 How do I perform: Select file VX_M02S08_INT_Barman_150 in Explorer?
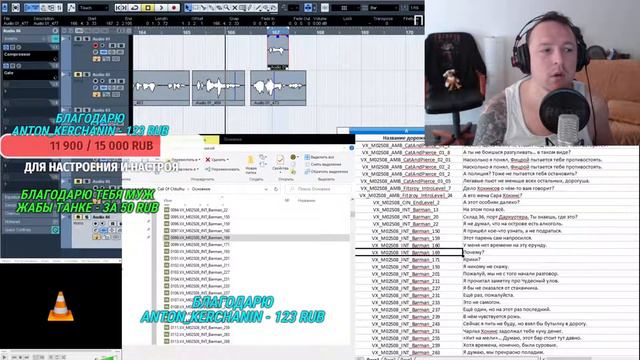click(196, 217)
